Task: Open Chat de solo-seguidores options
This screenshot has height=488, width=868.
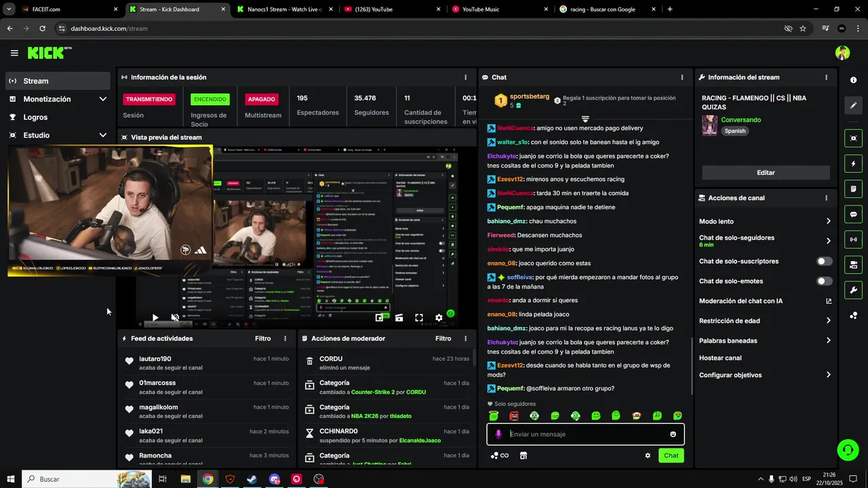Action: [x=765, y=241]
